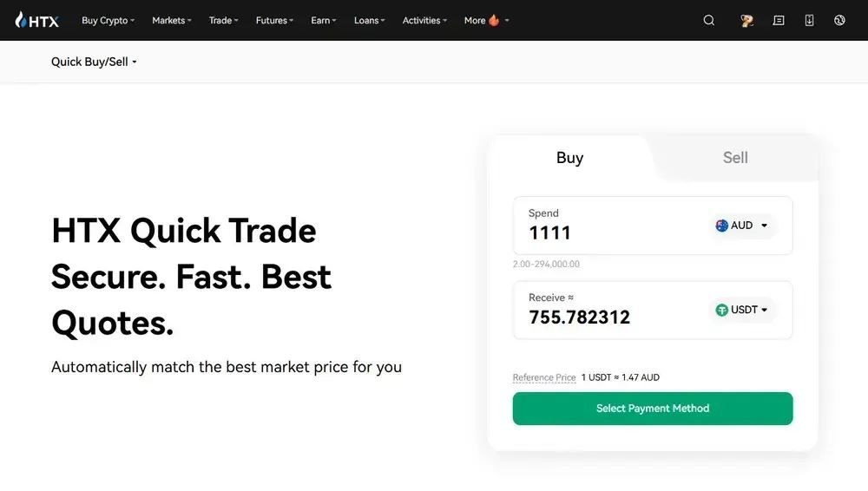This screenshot has height=491, width=868.
Task: Open the AUD currency dropdown arrow
Action: pyautogui.click(x=765, y=226)
